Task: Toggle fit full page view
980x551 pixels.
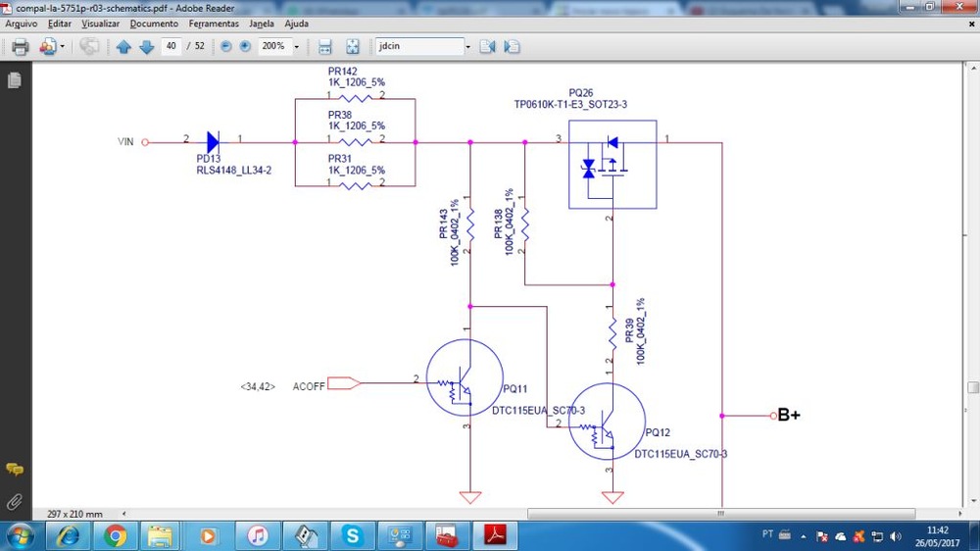Action: [x=353, y=46]
